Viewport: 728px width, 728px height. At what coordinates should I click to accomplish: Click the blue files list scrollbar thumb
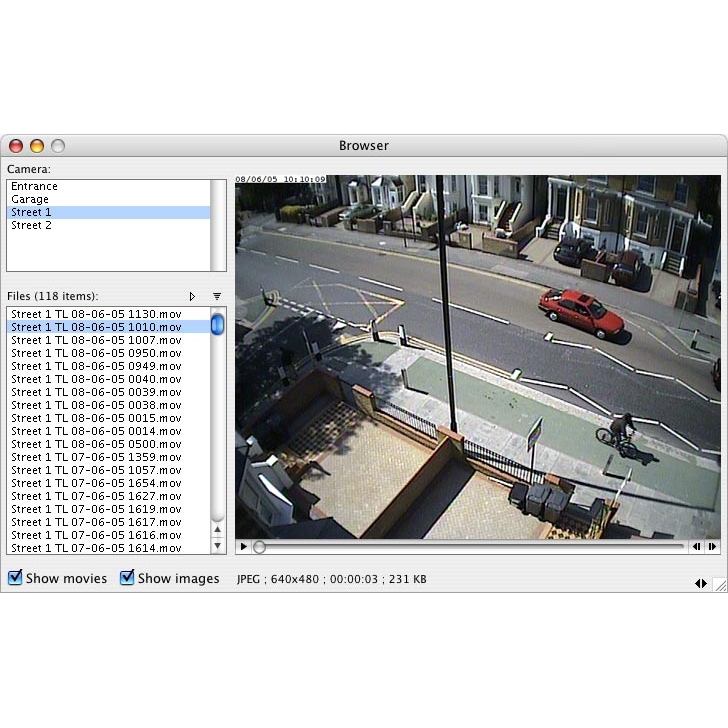(217, 324)
